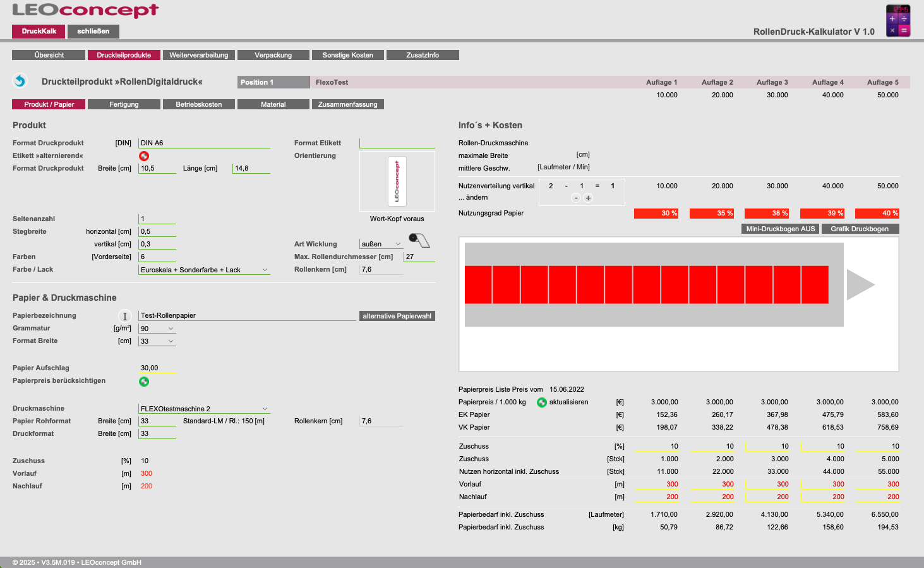Click the Papier Rohformat Breite field
This screenshot has width=924, height=568.
[157, 421]
